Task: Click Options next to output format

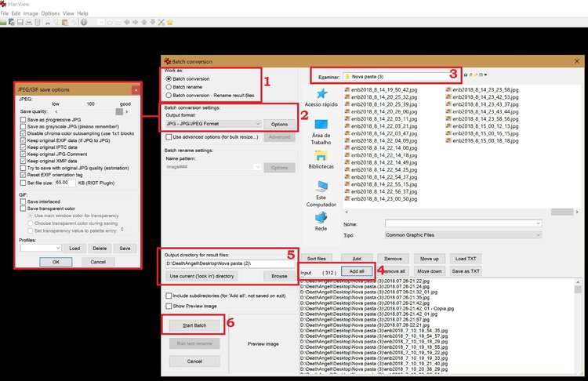Action: (x=279, y=124)
